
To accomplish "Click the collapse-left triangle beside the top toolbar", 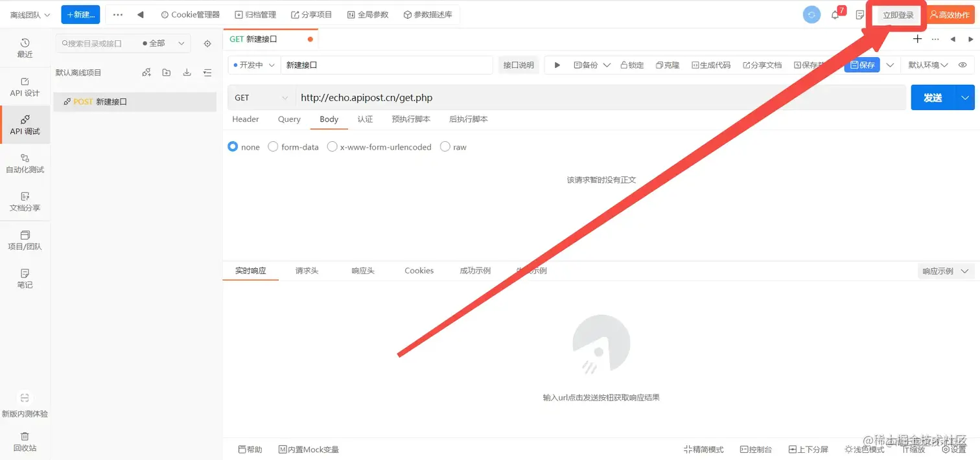I will pyautogui.click(x=140, y=14).
